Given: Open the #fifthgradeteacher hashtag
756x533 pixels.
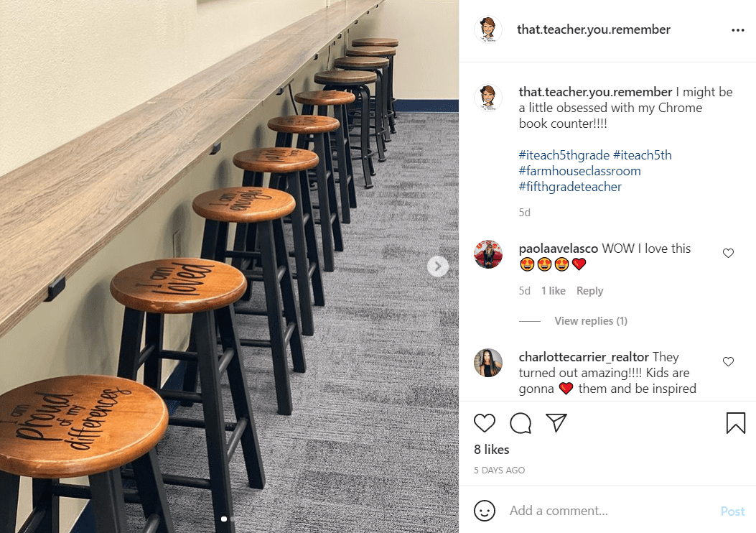Looking at the screenshot, I should [x=570, y=187].
